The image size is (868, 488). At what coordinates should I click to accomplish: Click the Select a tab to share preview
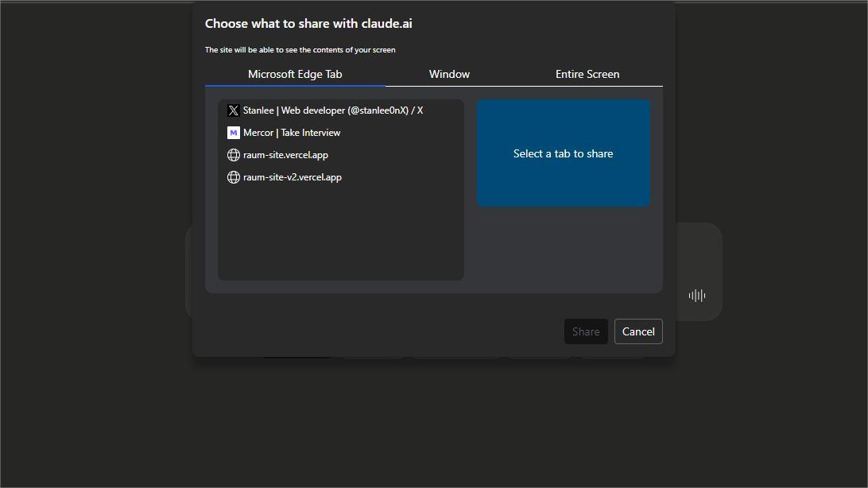coord(564,153)
